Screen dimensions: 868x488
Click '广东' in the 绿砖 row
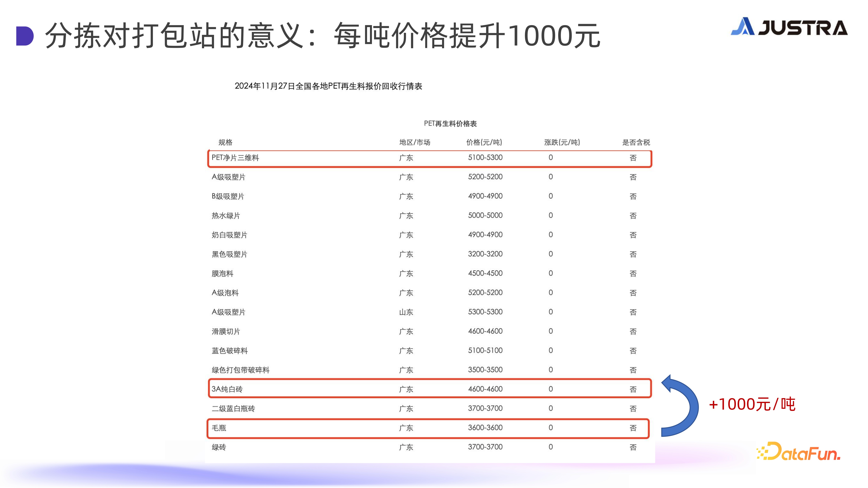coord(406,448)
